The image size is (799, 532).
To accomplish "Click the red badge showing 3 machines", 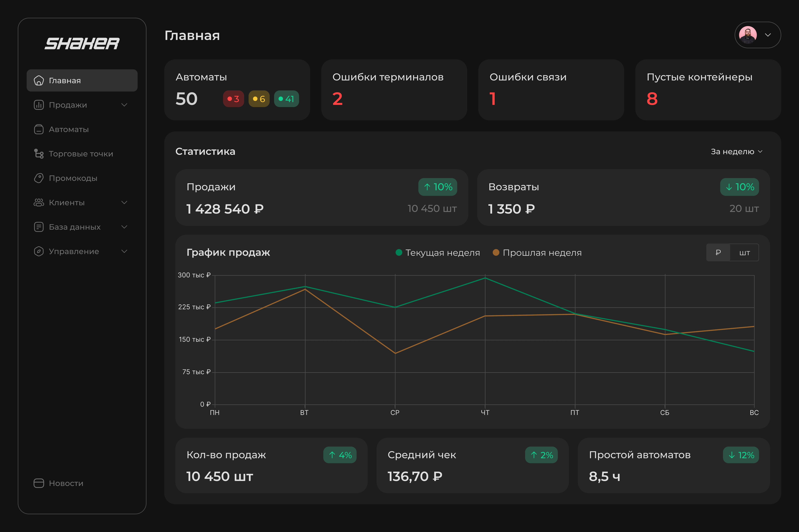I will 233,99.
